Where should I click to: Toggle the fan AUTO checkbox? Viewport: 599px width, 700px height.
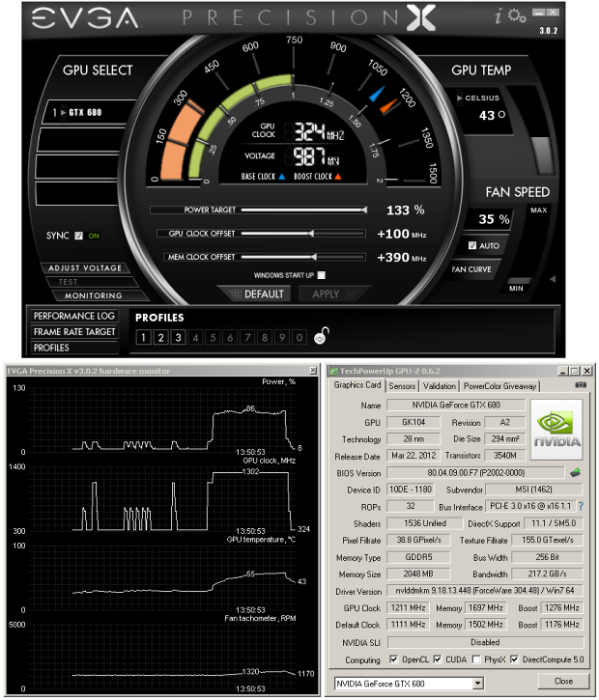pyautogui.click(x=472, y=245)
